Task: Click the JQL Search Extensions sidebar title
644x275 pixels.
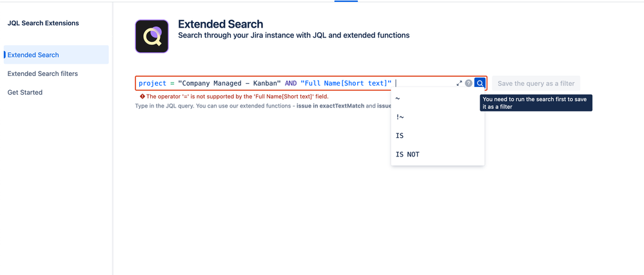Action: pos(43,23)
